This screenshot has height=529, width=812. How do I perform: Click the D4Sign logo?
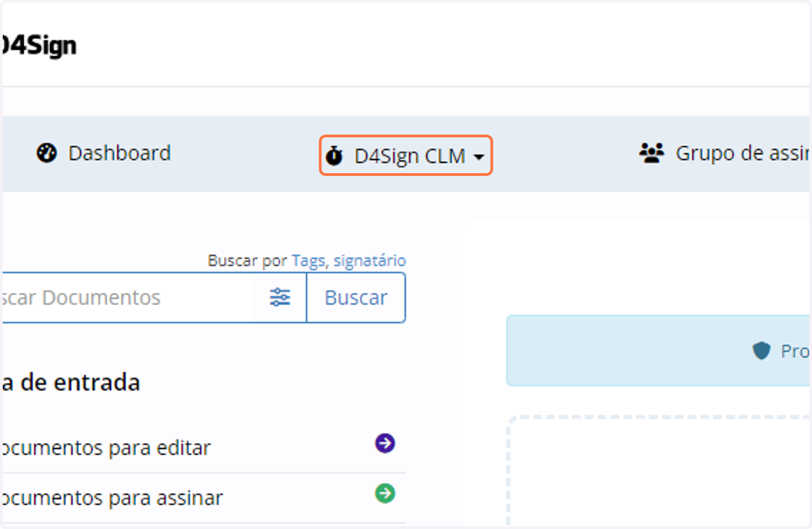(39, 46)
